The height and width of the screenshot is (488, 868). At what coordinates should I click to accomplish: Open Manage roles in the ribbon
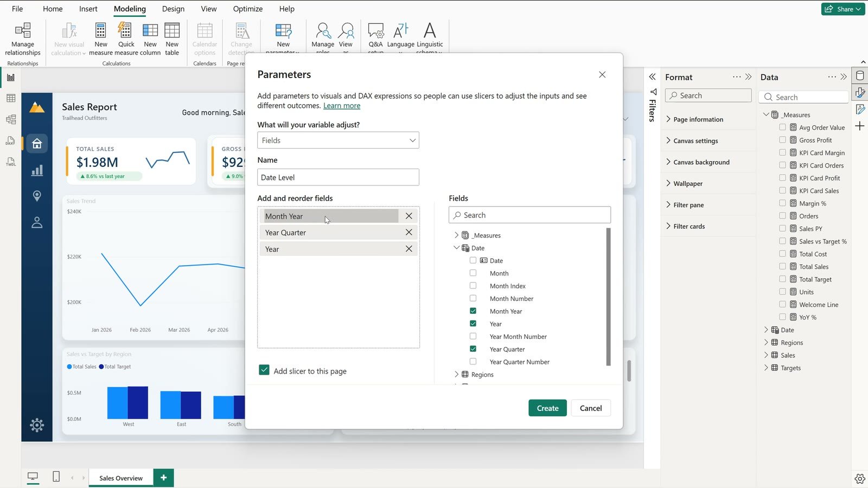(x=323, y=38)
